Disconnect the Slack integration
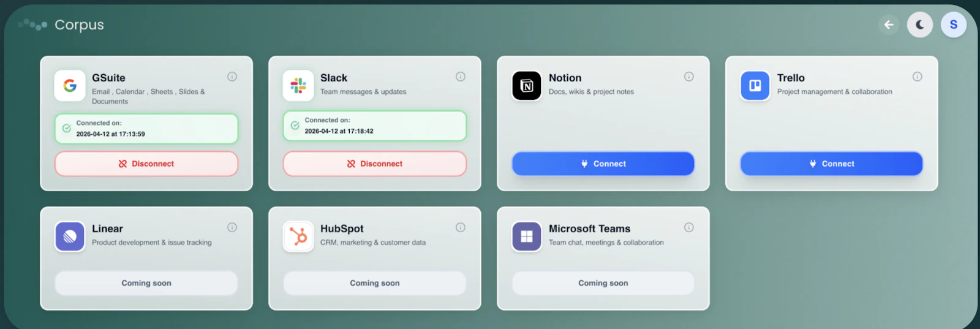The width and height of the screenshot is (980, 329). [x=375, y=164]
